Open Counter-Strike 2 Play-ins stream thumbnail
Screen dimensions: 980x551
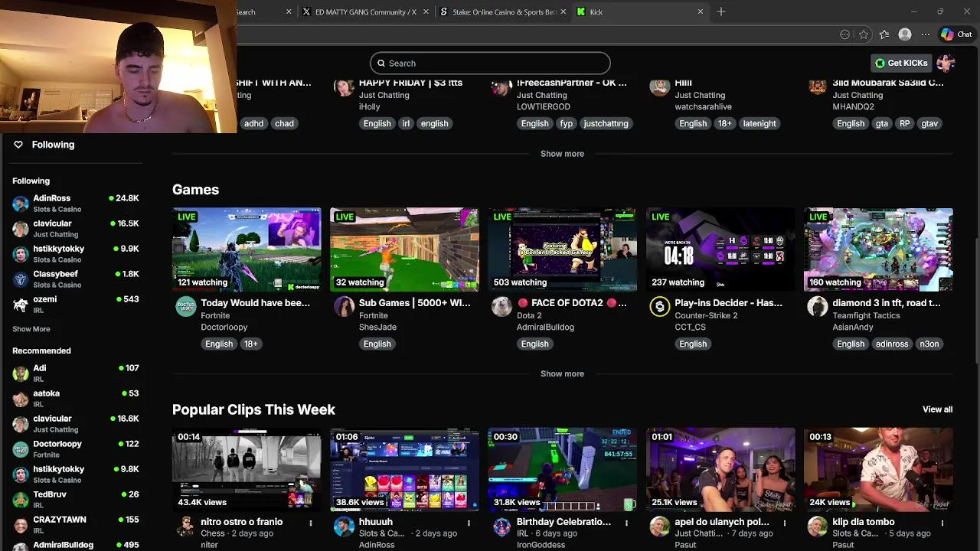coord(720,249)
